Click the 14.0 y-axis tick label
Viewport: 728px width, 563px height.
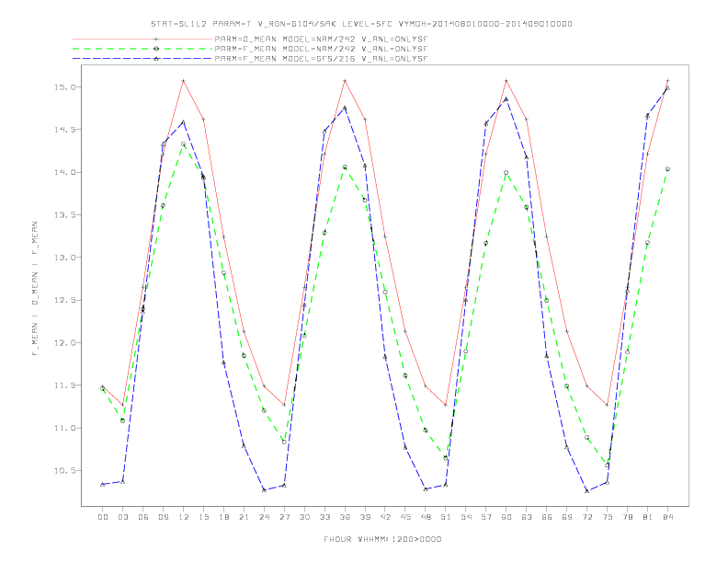pos(64,172)
